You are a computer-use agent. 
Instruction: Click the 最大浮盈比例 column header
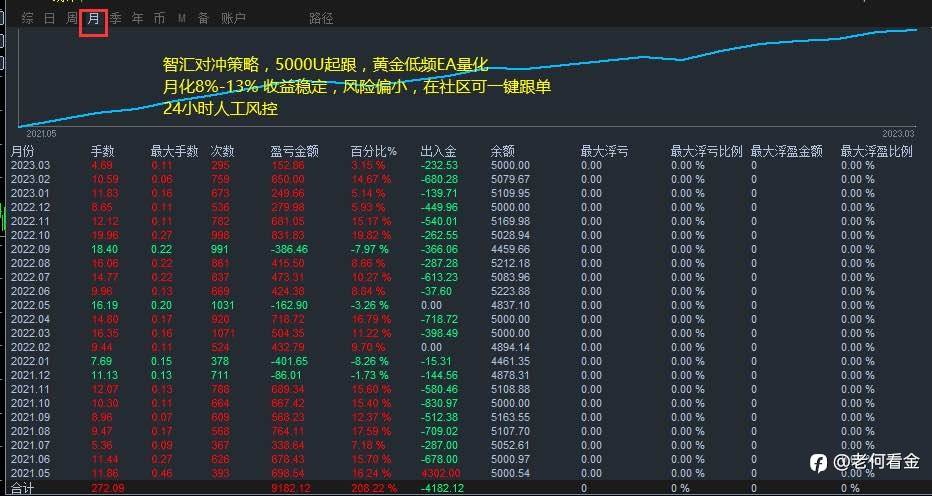(x=876, y=152)
